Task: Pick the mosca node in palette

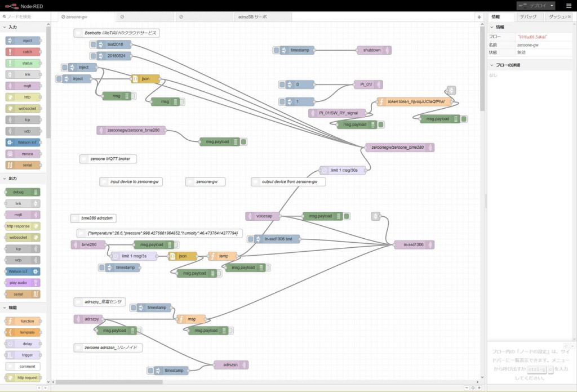Action: click(x=23, y=154)
